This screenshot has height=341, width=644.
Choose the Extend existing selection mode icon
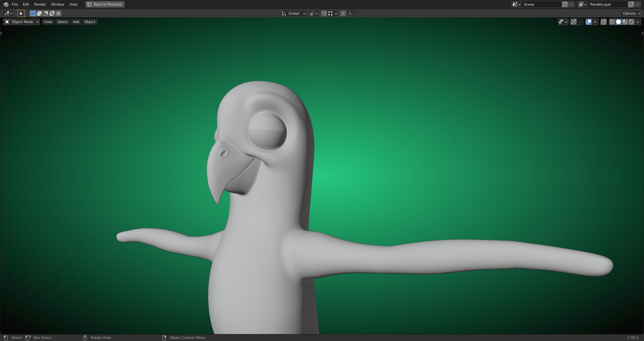coord(39,13)
